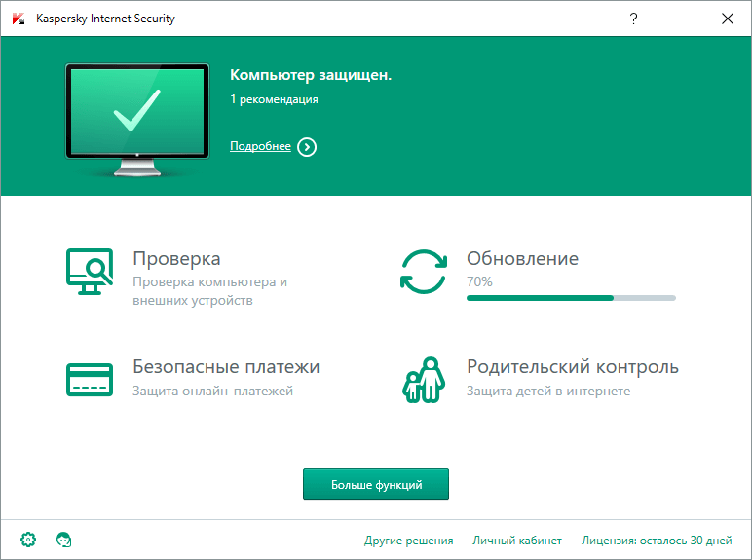
Task: Click the Защита детей в интернете description
Action: point(548,391)
